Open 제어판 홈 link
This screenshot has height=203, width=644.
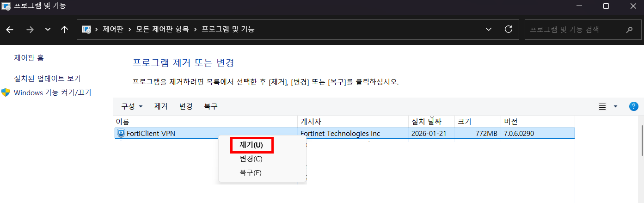click(29, 58)
